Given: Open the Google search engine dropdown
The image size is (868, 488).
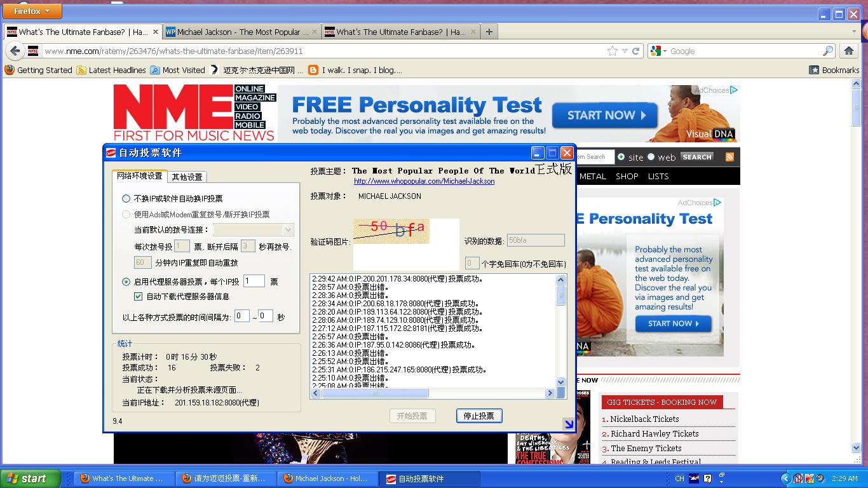Looking at the screenshot, I should point(659,51).
